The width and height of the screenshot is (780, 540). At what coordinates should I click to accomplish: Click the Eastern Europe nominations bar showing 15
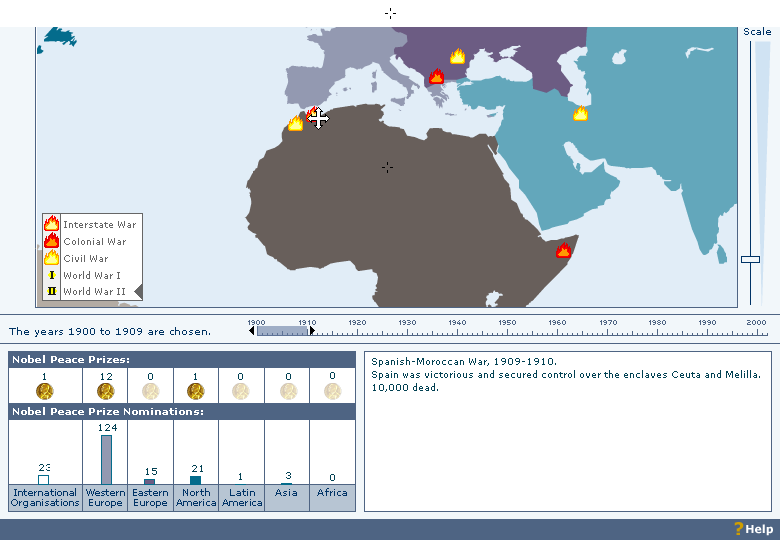point(149,481)
